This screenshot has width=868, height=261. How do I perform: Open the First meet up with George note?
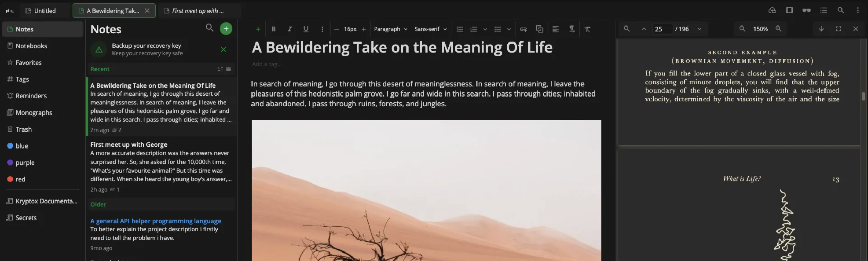click(x=161, y=167)
